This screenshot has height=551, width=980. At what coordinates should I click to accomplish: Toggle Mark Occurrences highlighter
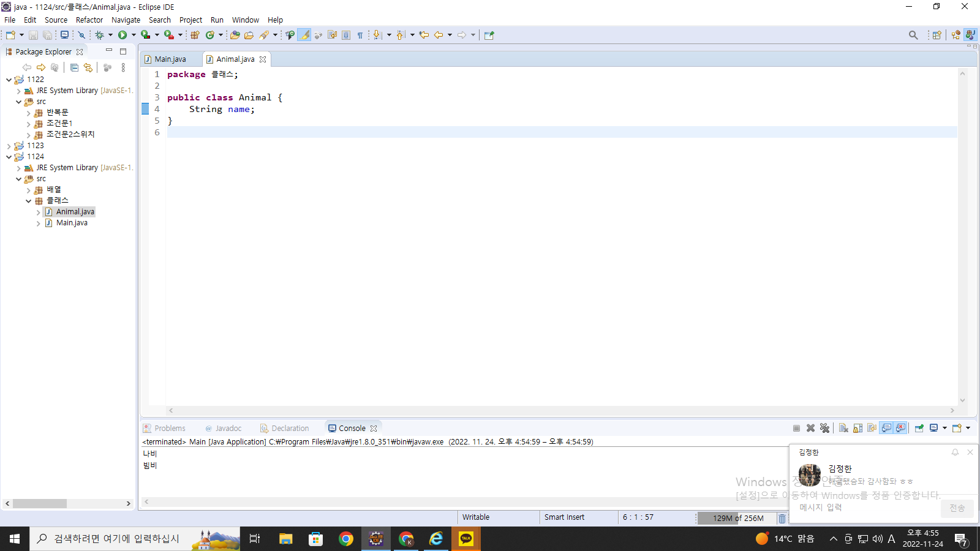tap(304, 35)
